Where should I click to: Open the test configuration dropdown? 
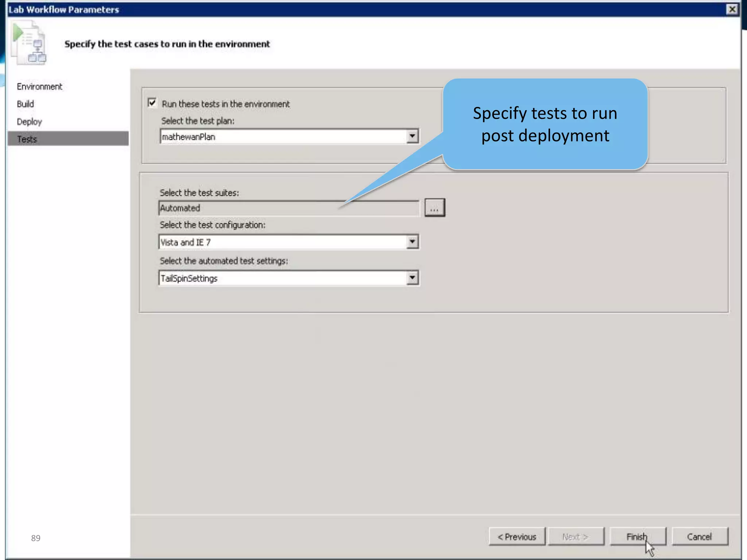click(412, 242)
